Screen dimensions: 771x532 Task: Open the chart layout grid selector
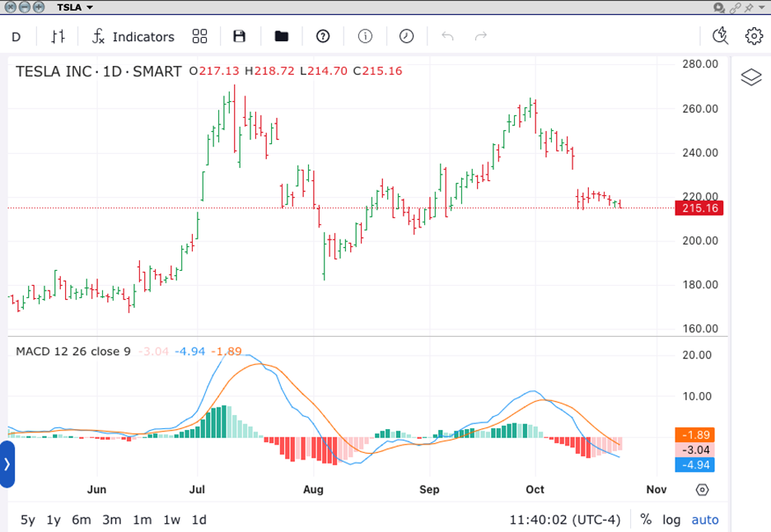point(199,36)
